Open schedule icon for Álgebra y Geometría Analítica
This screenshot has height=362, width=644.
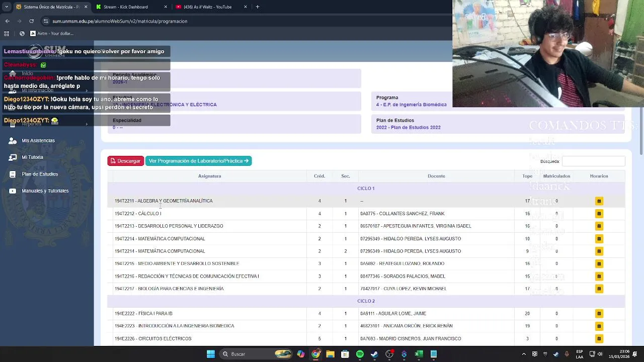[x=599, y=201]
